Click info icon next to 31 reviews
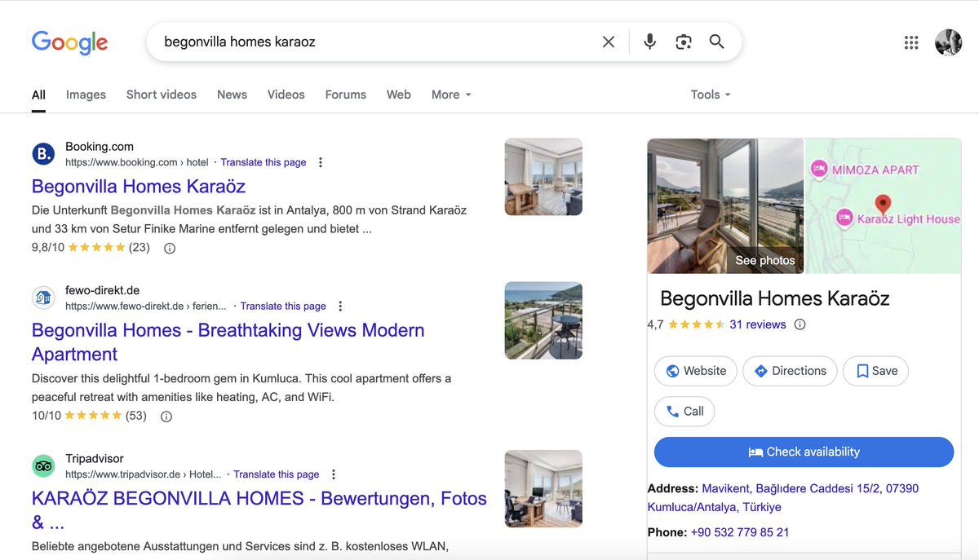 [800, 324]
